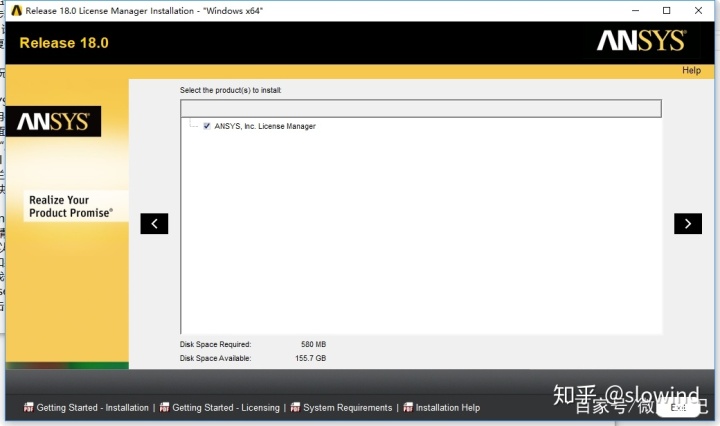Click the Disk Space Available label

[x=215, y=358]
